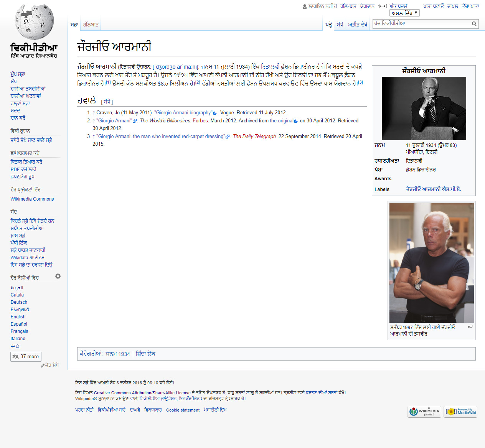
Task: Show 37 more languages
Action: 26,357
